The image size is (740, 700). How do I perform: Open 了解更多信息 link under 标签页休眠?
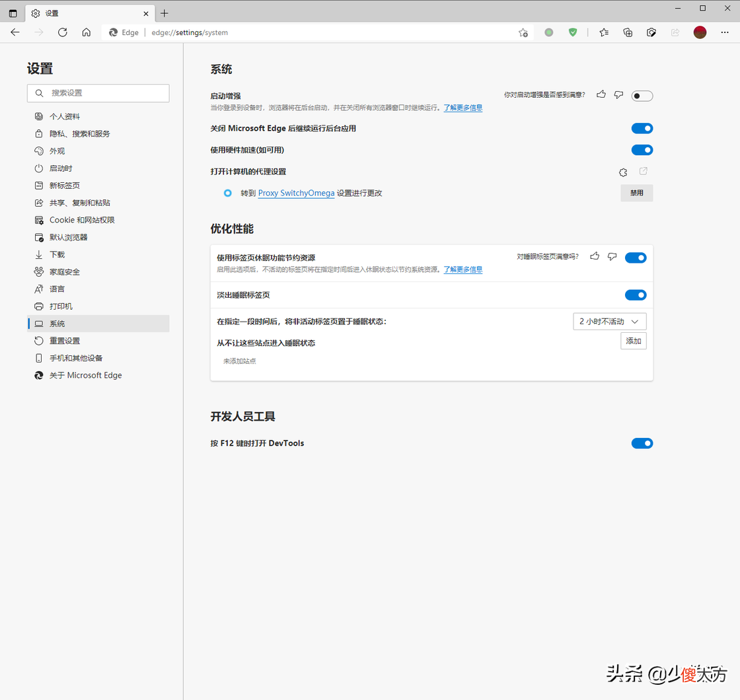pos(463,269)
